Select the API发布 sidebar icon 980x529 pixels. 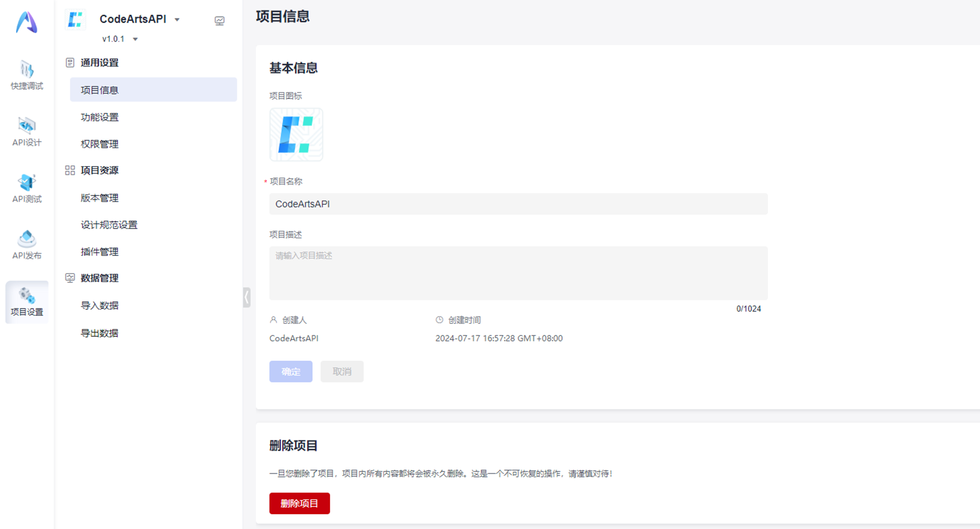[x=27, y=244]
